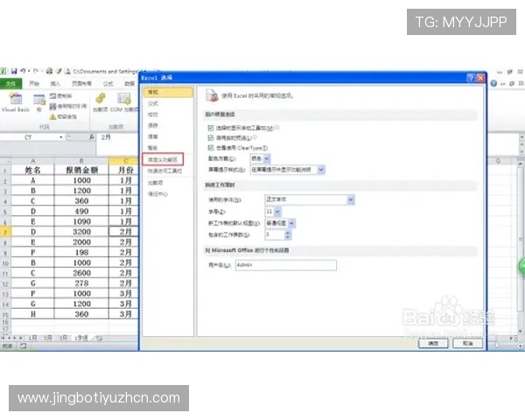The image size is (525, 420).
Task: Click the Cancel (取消) button
Action: point(467,343)
